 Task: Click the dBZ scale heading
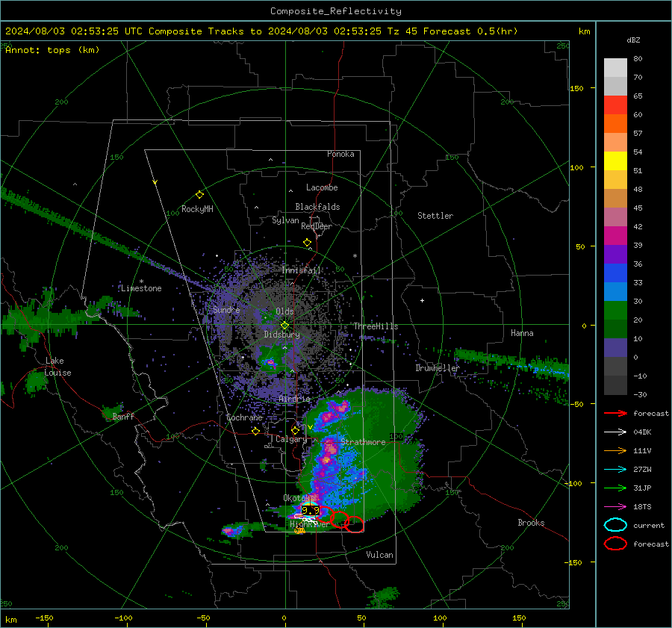633,40
